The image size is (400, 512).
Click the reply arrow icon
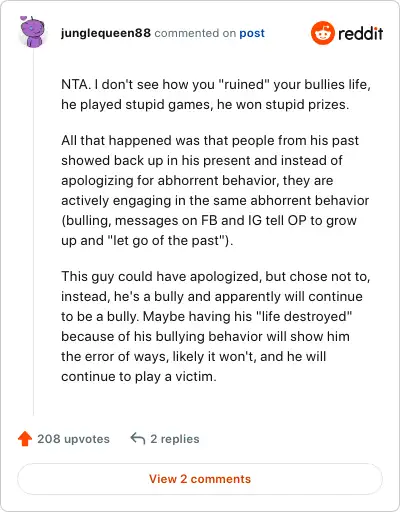[138, 438]
